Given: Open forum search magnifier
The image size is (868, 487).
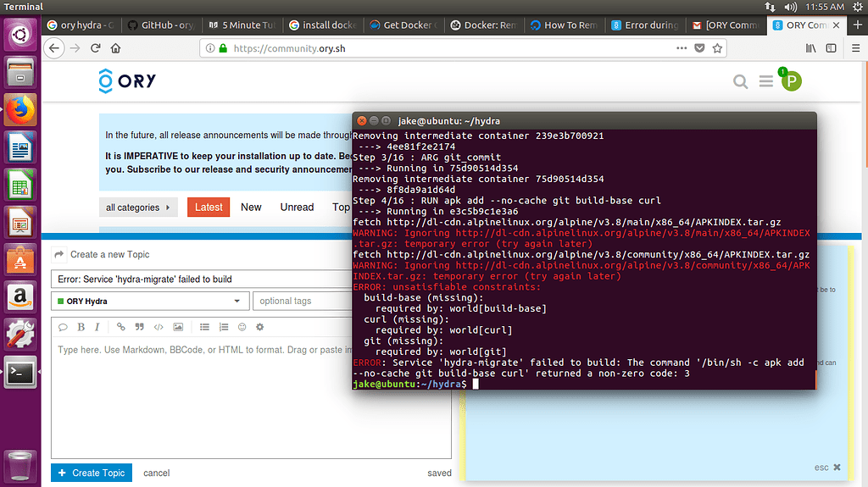Looking at the screenshot, I should [740, 82].
